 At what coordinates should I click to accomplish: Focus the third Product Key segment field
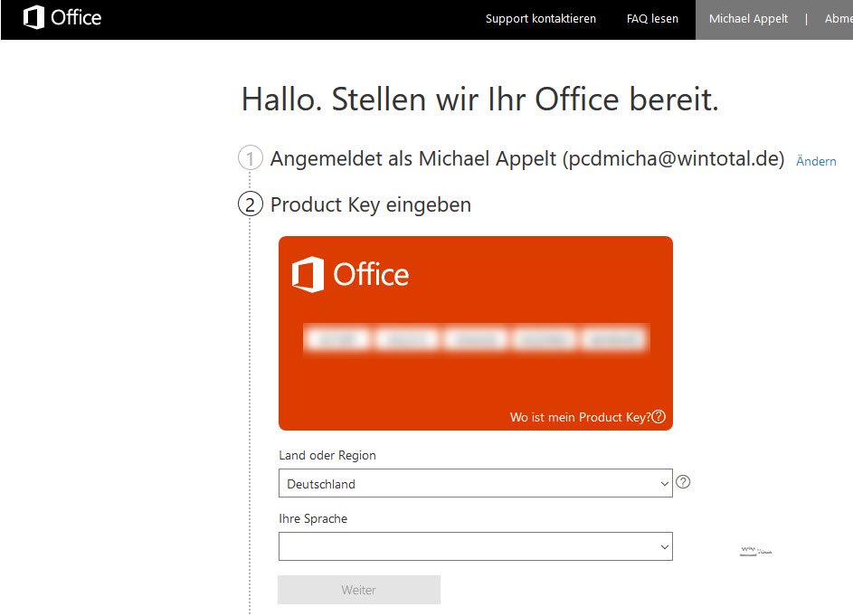coord(476,339)
